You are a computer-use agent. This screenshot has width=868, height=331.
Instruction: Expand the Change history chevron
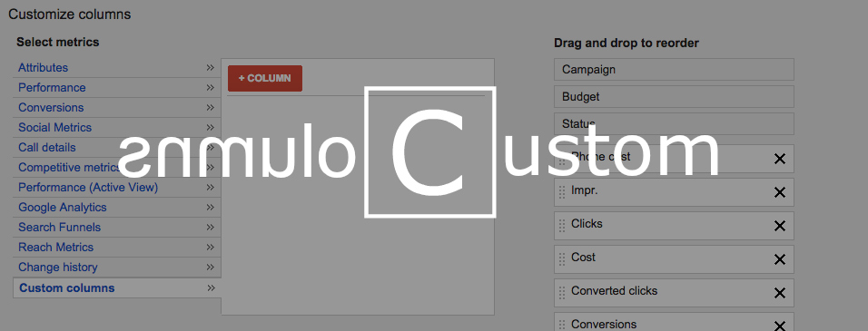[211, 267]
